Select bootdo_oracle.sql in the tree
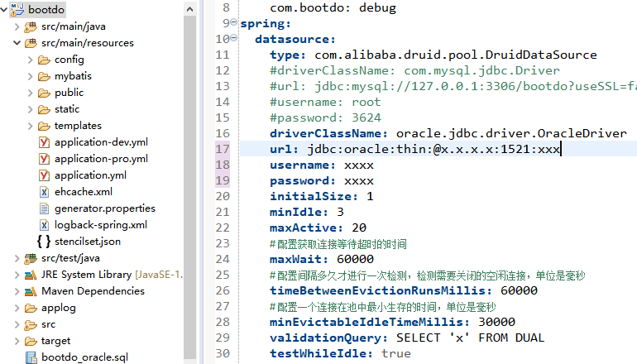 84,358
